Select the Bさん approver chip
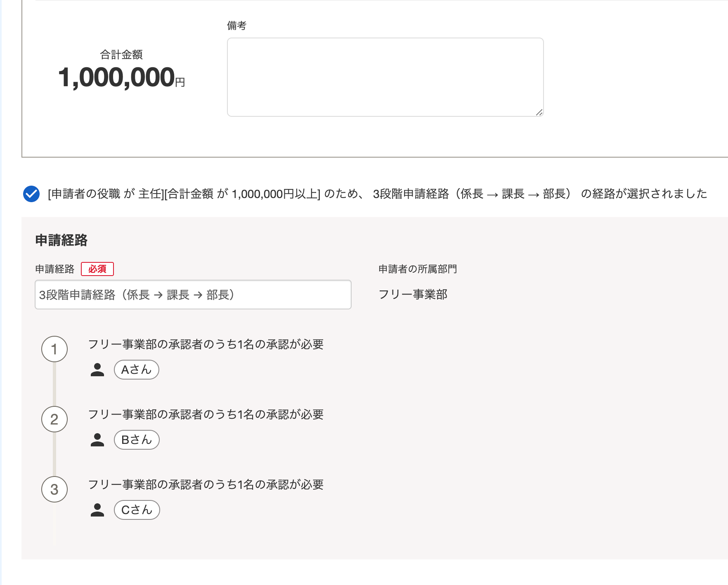 (137, 440)
